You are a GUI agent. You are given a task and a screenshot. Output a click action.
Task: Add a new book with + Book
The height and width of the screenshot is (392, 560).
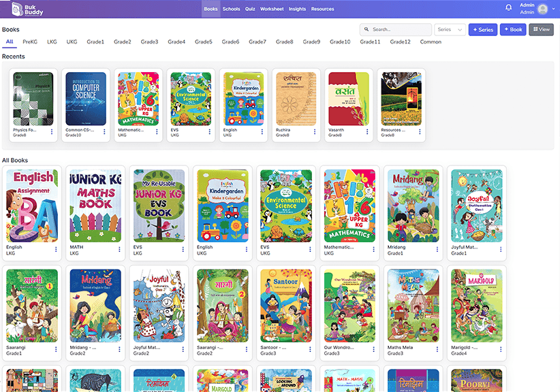click(x=513, y=30)
